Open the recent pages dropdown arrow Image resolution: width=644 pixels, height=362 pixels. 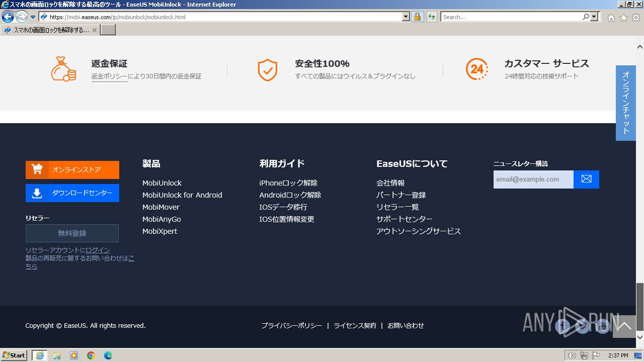[x=33, y=17]
